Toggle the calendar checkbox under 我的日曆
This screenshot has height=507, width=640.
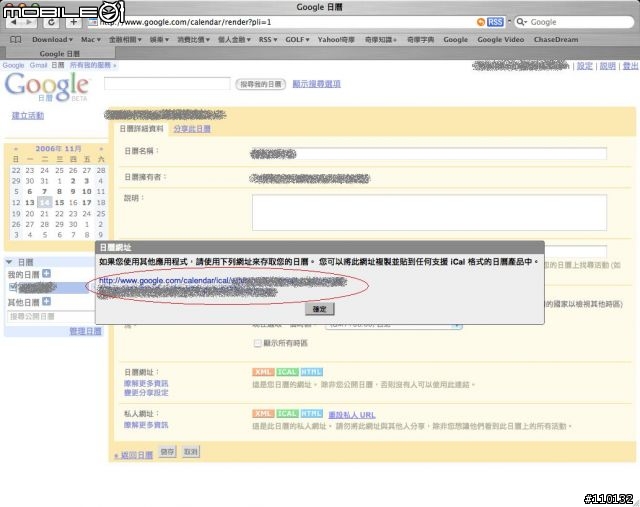[13, 287]
